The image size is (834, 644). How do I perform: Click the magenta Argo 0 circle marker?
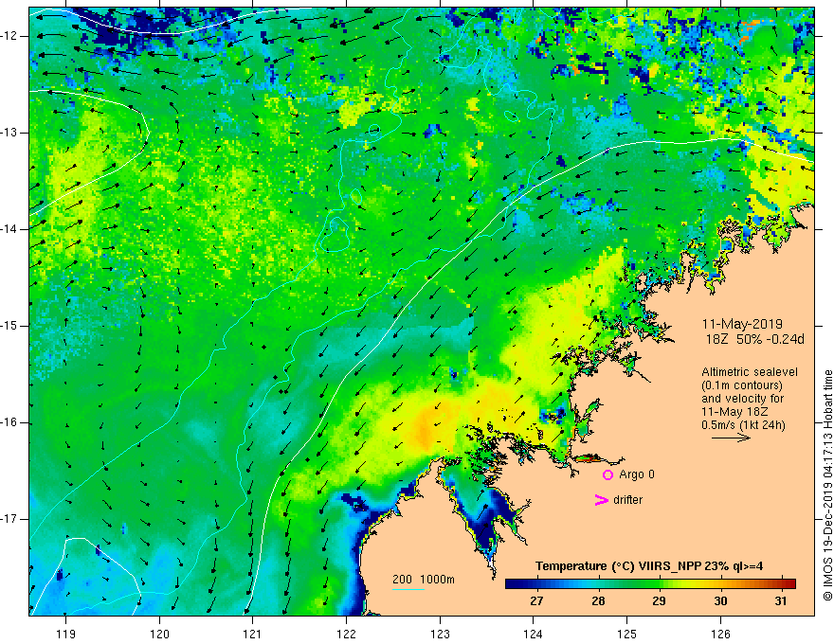607,474
